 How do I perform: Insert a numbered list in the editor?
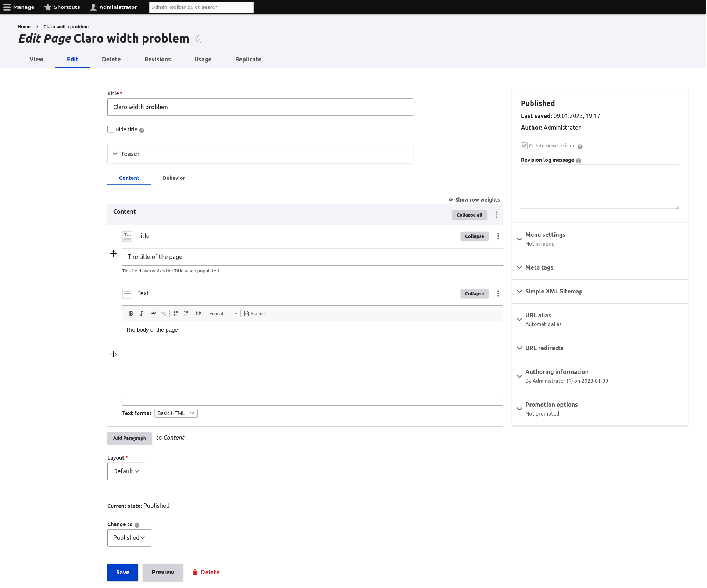(186, 313)
